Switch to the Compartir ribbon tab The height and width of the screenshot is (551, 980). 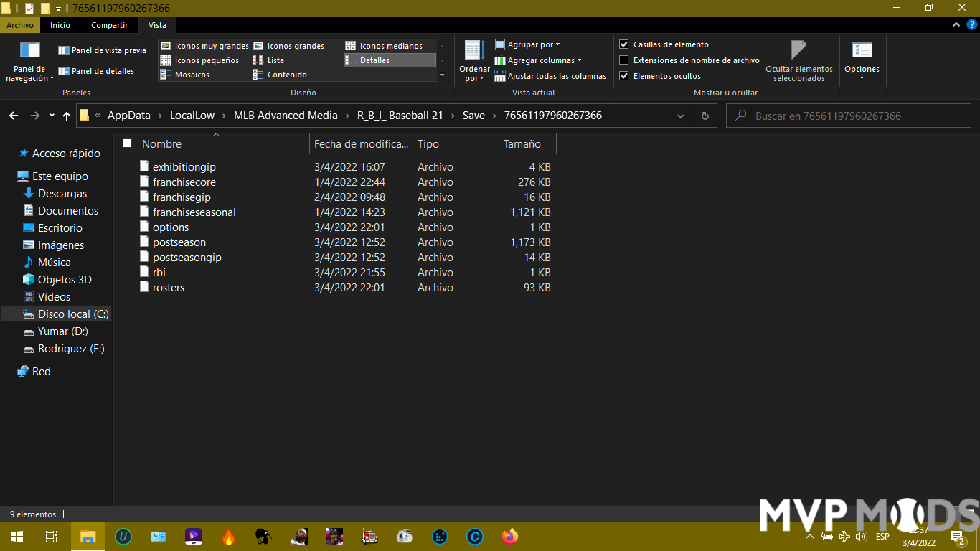[109, 25]
